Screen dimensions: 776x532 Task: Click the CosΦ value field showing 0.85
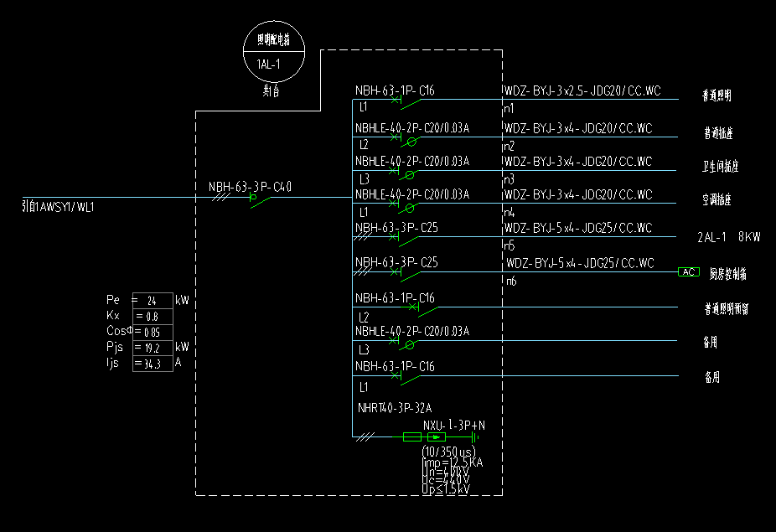[153, 332]
